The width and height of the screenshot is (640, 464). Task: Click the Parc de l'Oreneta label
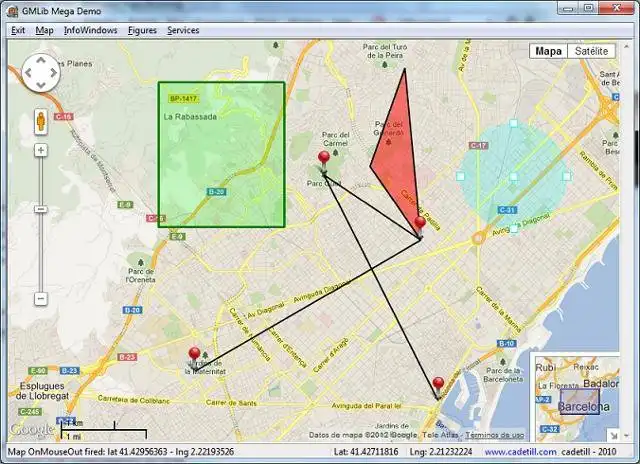pos(141,275)
